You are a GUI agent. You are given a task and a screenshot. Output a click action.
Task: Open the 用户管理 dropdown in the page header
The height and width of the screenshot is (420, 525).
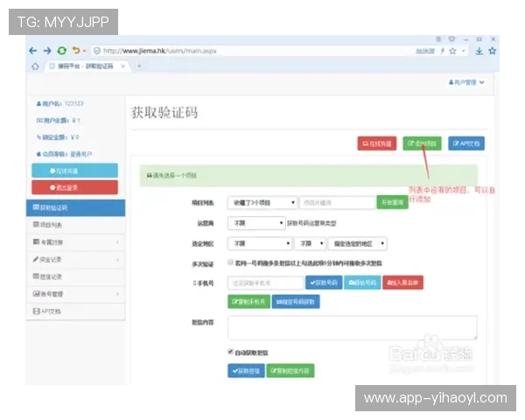[466, 82]
